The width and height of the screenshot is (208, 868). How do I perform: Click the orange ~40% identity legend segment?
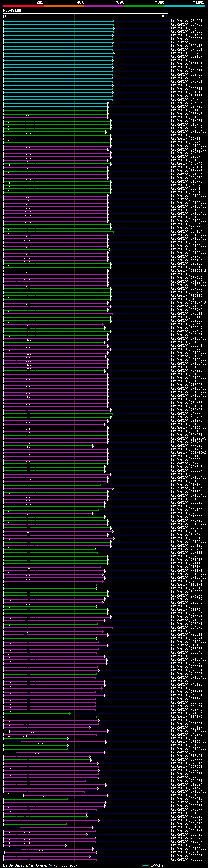pyautogui.click(x=64, y=6)
